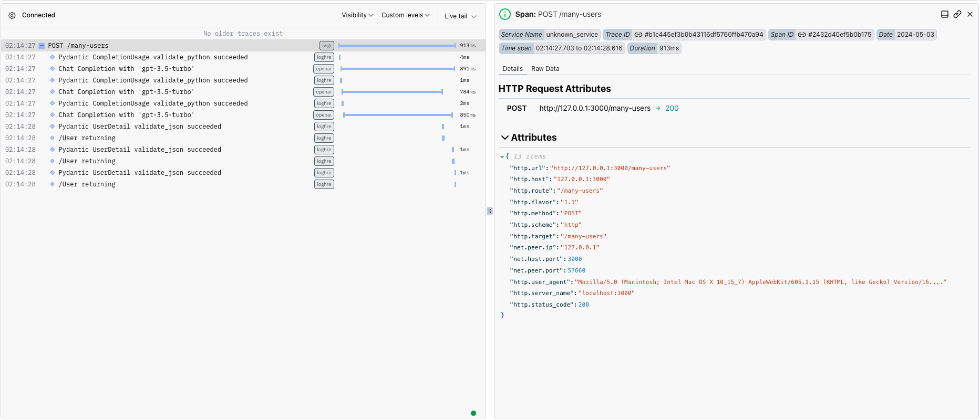
Task: Toggle the panel layout icon in span header
Action: (944, 15)
